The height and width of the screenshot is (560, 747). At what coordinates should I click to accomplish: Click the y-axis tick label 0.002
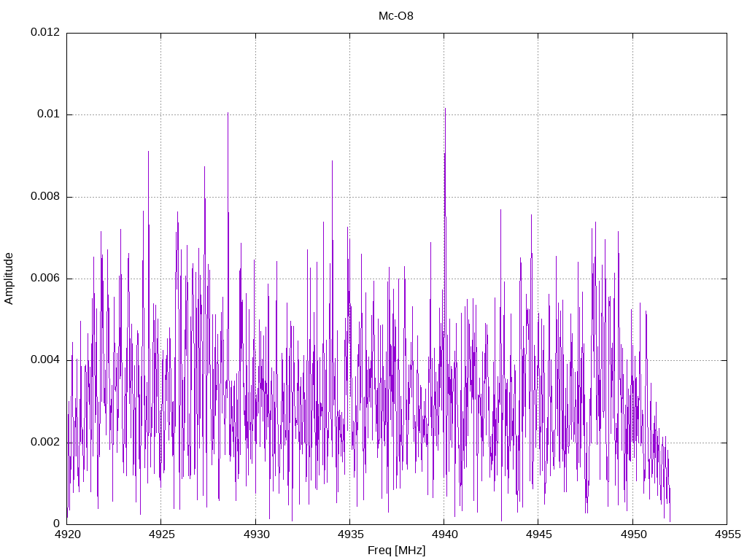click(45, 443)
